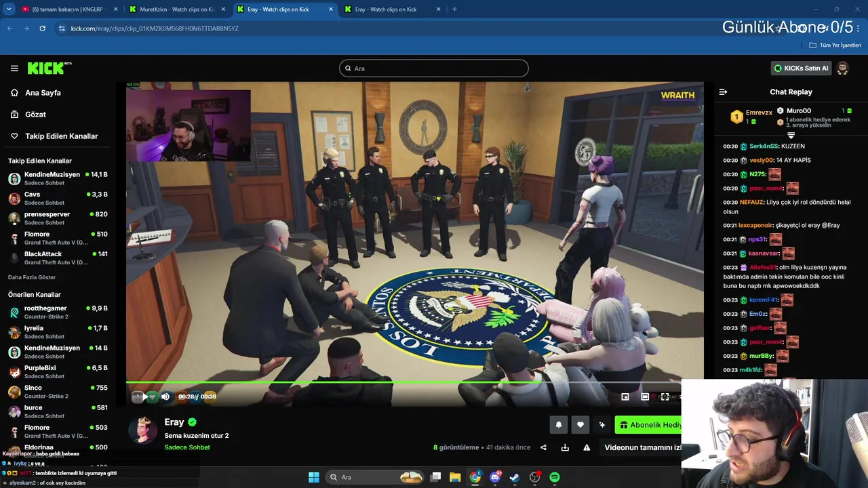Open Sadece Sohbet category link under Eray
The width and height of the screenshot is (868, 488).
pyautogui.click(x=187, y=447)
